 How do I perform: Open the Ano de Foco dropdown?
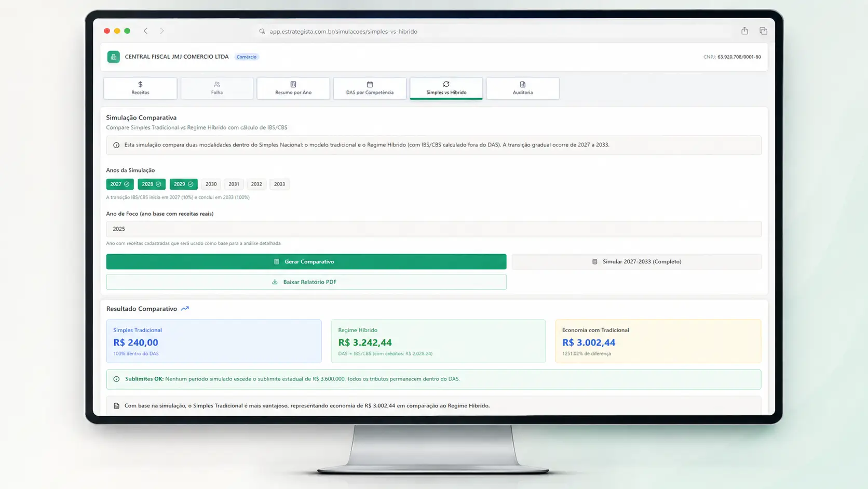tap(434, 229)
